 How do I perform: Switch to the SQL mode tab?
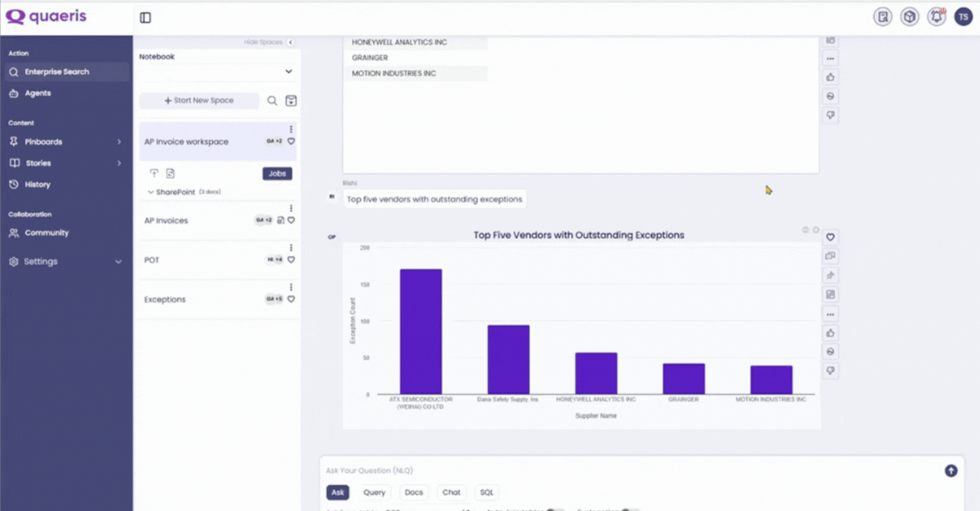click(x=486, y=492)
